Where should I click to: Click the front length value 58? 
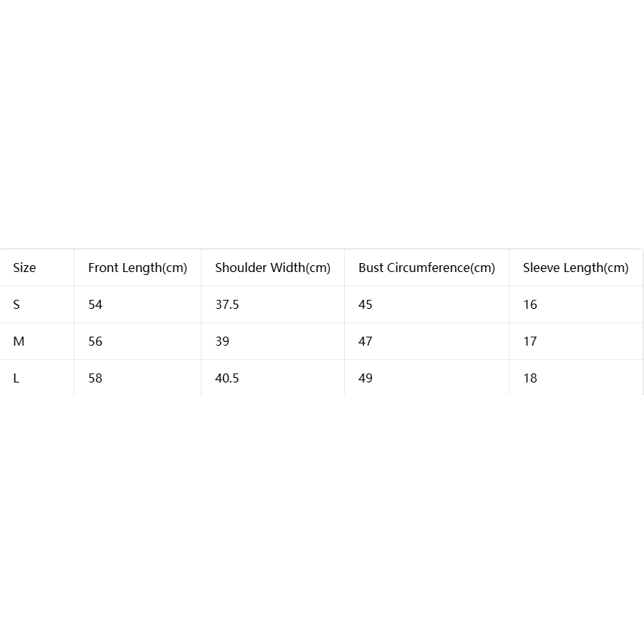(x=95, y=378)
